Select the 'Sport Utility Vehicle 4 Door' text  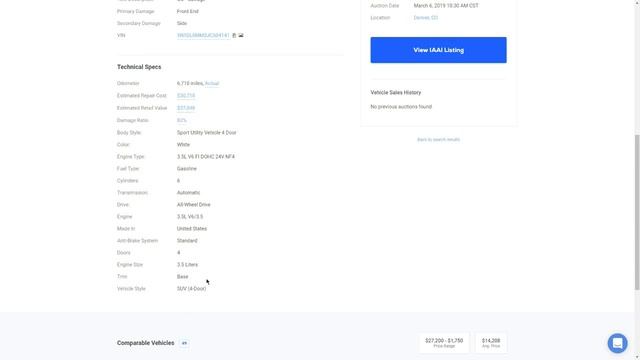[x=207, y=133]
